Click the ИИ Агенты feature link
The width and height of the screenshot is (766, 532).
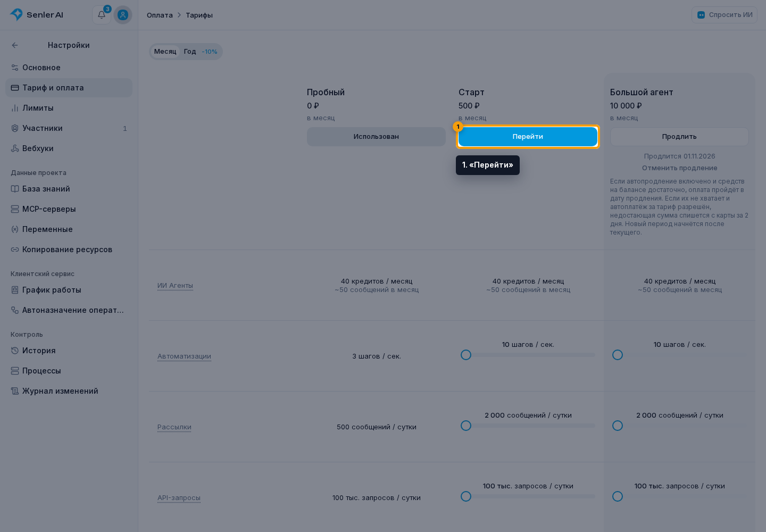click(175, 286)
